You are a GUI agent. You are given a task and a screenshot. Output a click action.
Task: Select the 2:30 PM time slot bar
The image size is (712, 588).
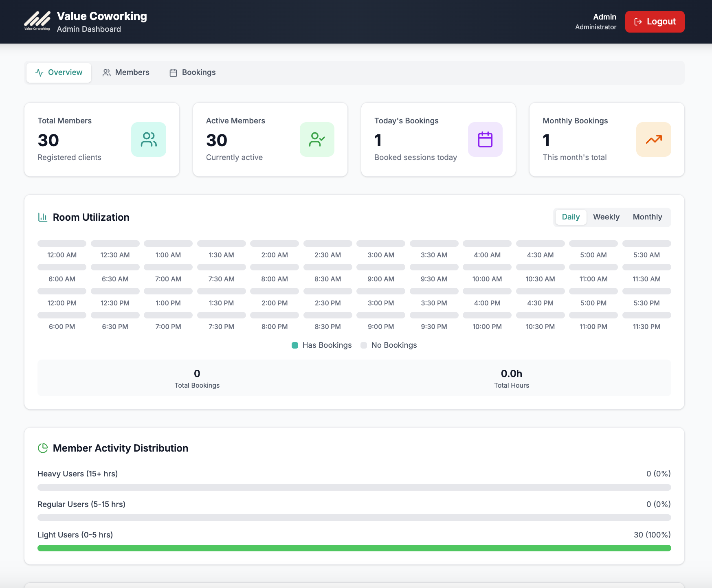pos(327,292)
